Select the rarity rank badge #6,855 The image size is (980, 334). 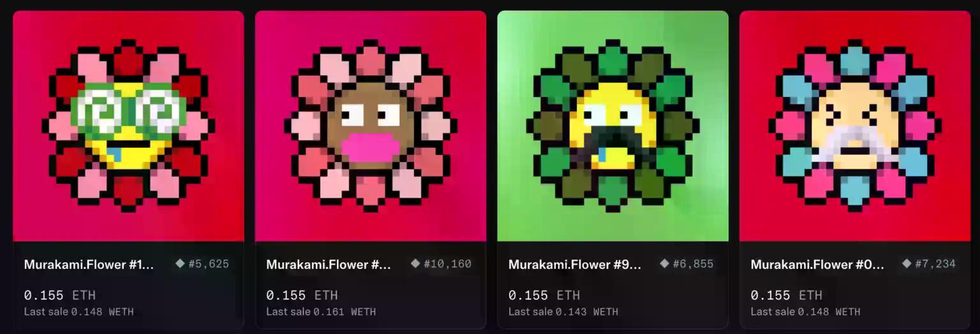(x=687, y=264)
